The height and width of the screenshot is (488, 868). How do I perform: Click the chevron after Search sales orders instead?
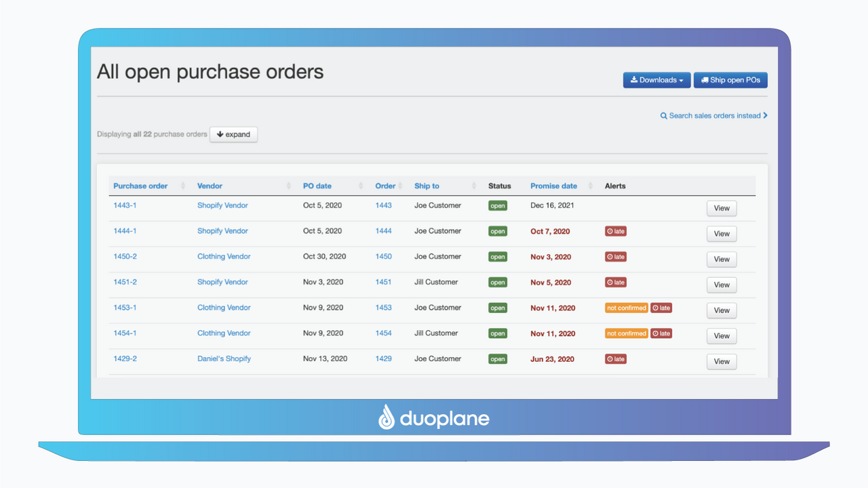[765, 115]
